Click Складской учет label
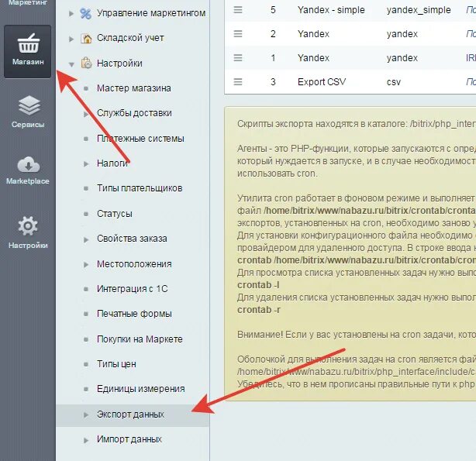This screenshot has width=476, height=461. (x=130, y=38)
